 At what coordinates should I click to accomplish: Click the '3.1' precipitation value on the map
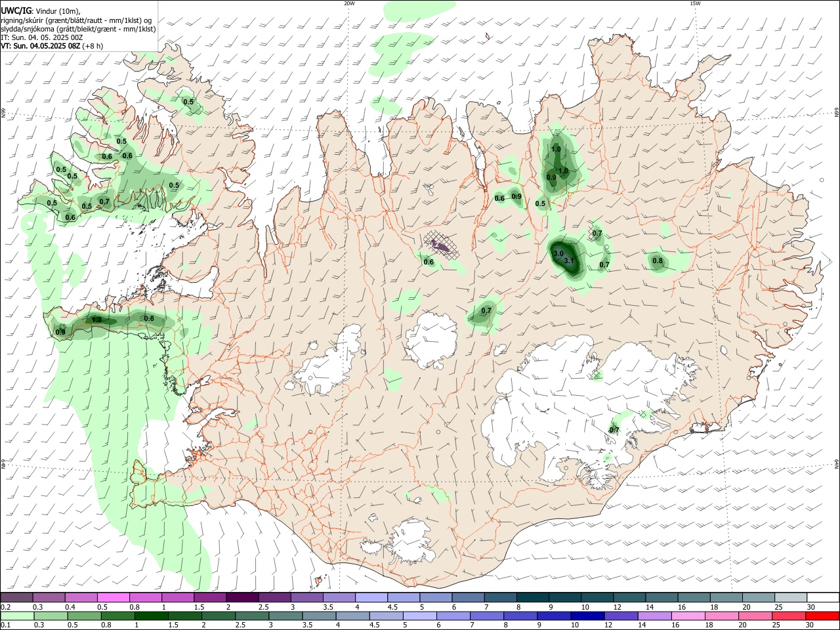pyautogui.click(x=569, y=261)
